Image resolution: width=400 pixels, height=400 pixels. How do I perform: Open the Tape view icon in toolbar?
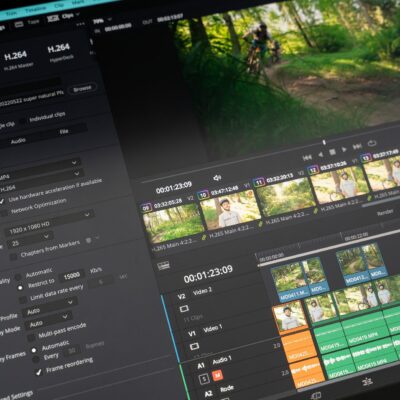[19, 23]
